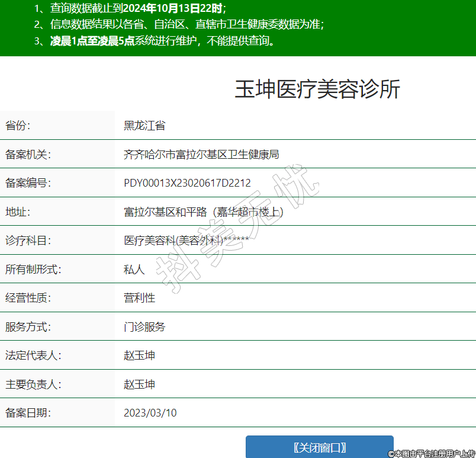Click the 备案日期 row label
476x458 pixels.
tap(28, 413)
